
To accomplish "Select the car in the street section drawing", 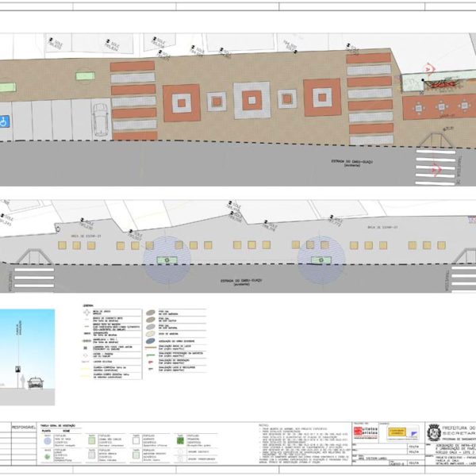I will click(x=36, y=383).
